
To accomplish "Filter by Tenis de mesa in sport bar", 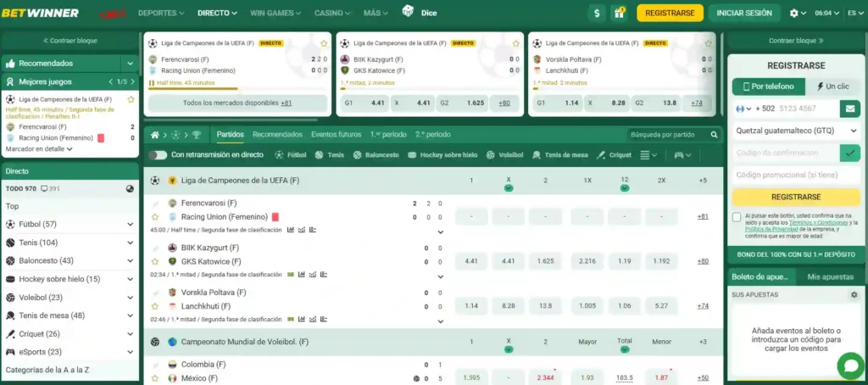I will pyautogui.click(x=560, y=155).
